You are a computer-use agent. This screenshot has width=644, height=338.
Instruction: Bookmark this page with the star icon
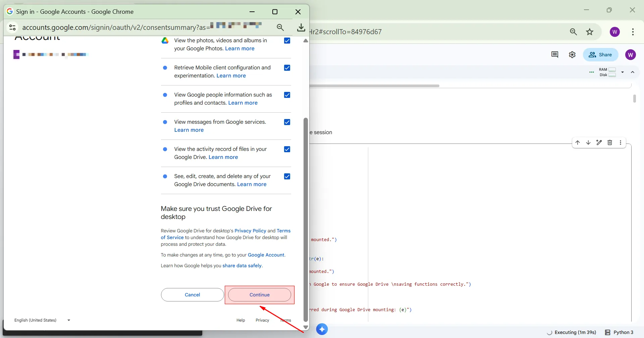[590, 32]
